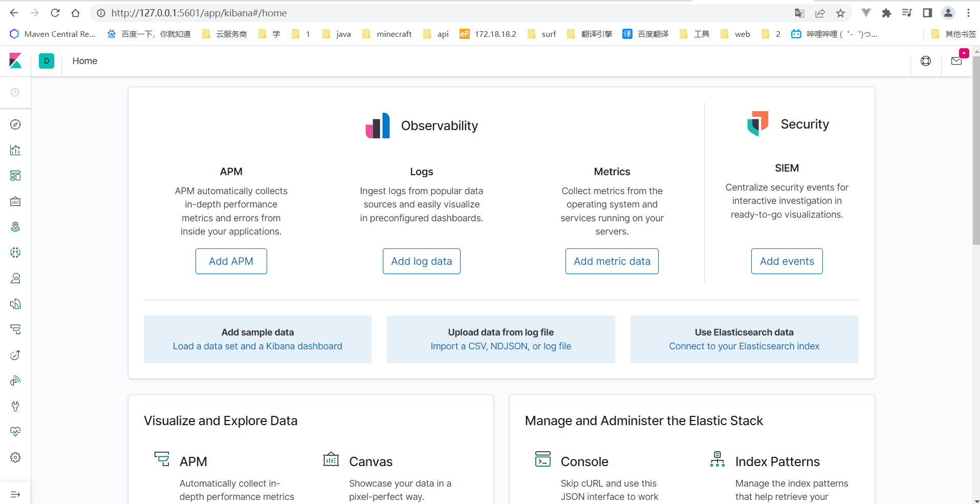Open Connect to your Elasticsearch index link
The image size is (980, 504).
[744, 346]
